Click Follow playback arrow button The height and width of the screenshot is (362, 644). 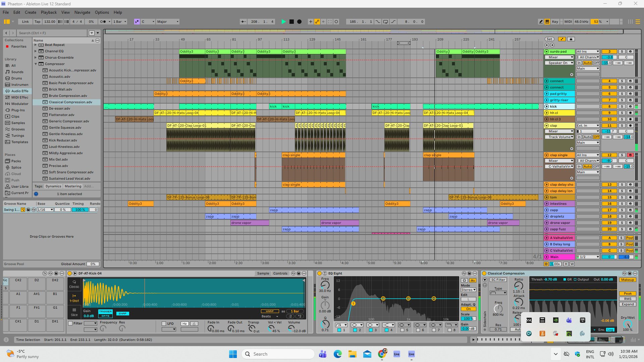tap(243, 22)
